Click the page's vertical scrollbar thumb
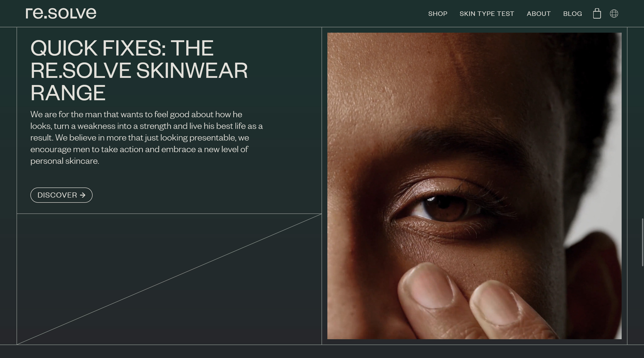 click(x=642, y=242)
